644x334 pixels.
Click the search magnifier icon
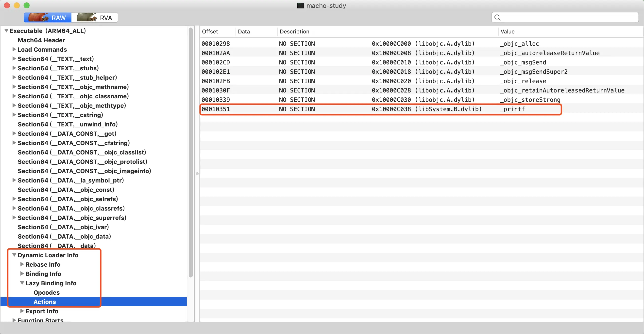(x=497, y=17)
